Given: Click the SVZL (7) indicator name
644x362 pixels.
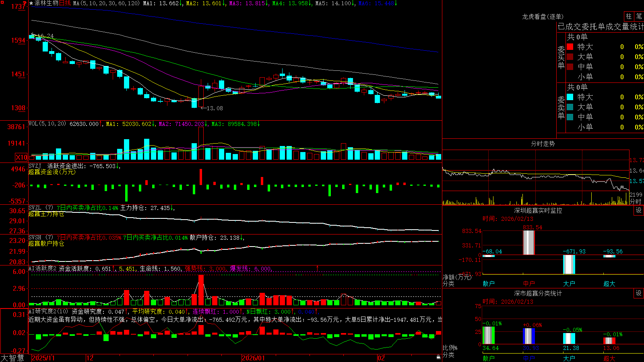Looking at the screenshot, I should click(41, 208).
